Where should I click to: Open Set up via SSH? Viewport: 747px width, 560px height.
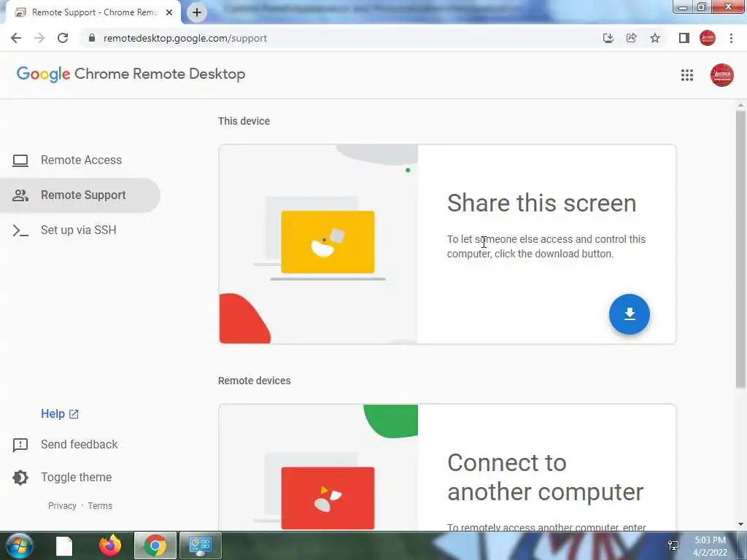pos(80,230)
